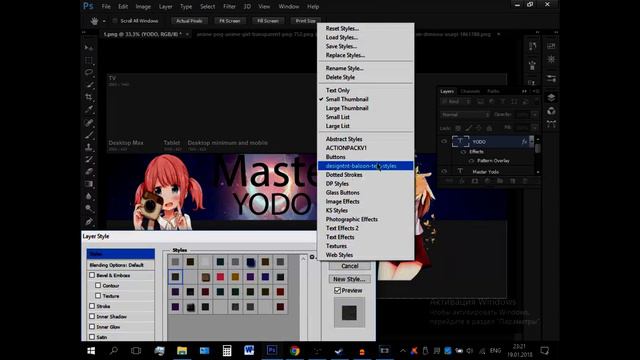The image size is (640, 360).
Task: Enable the Inner Glow checkbox
Action: (92, 327)
